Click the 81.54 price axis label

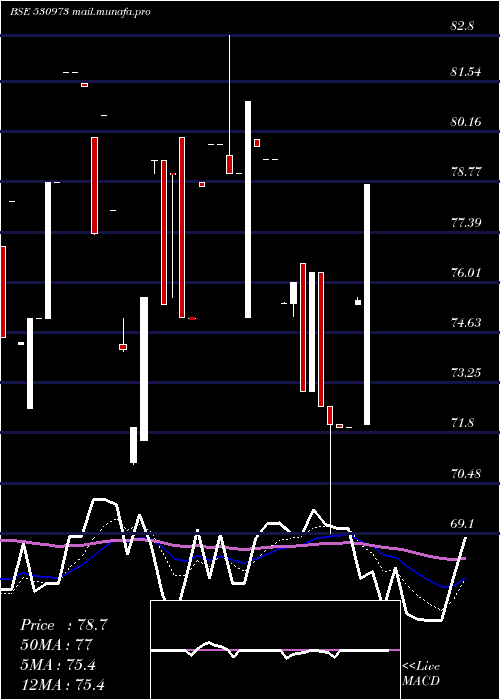[x=466, y=72]
